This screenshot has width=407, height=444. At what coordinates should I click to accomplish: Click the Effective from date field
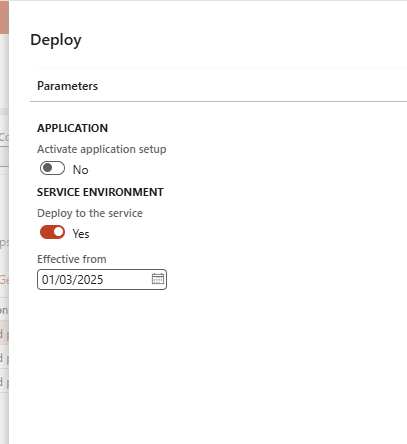(102, 279)
